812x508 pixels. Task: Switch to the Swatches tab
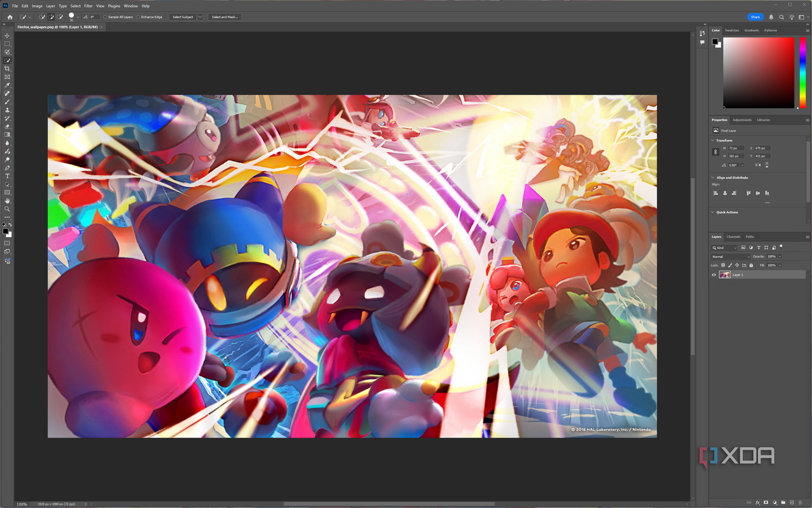pyautogui.click(x=731, y=30)
